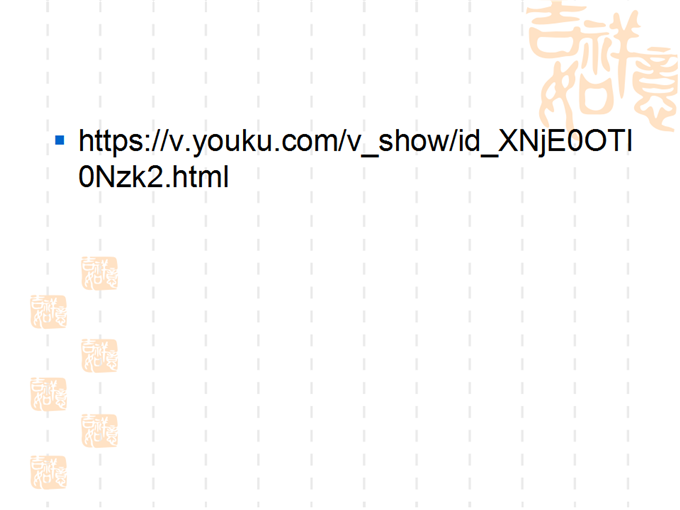
Task: Click the 0Nzk2.html line of the URL
Action: [x=154, y=177]
